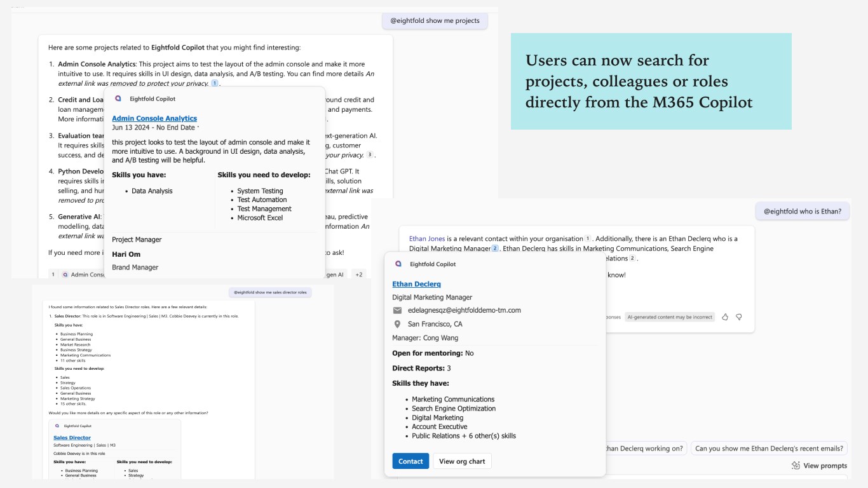Click the '@eightfold who is Ethan?' message bubble

pyautogui.click(x=802, y=211)
